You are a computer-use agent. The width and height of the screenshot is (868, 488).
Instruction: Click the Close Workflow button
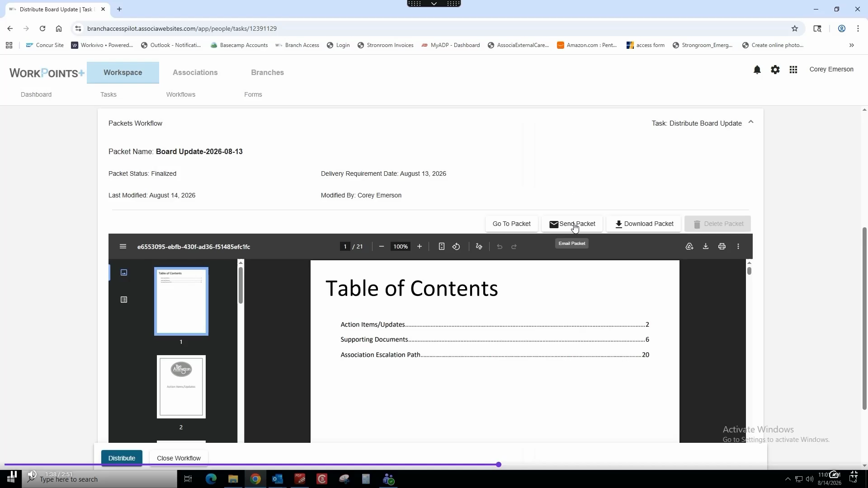pos(179,458)
